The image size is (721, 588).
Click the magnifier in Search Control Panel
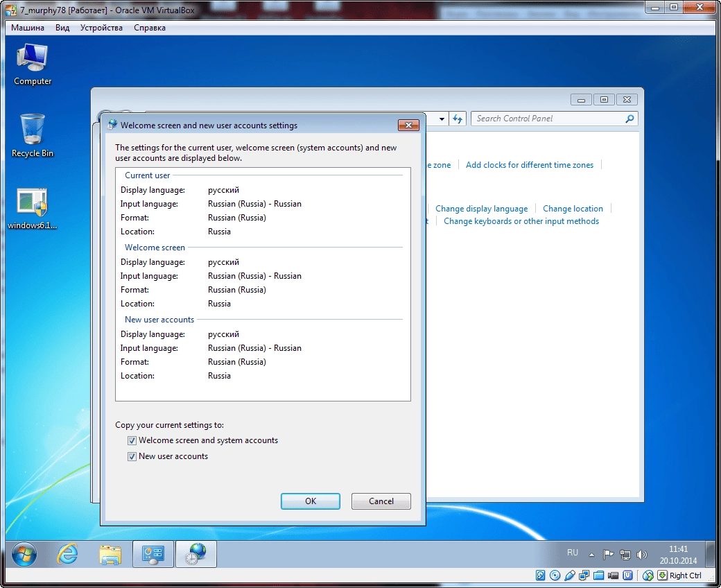click(629, 119)
